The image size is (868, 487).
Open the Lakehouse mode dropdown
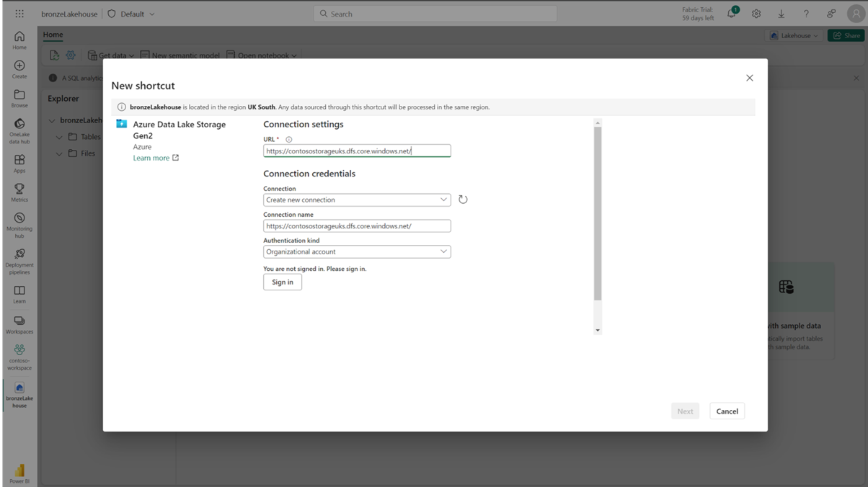tap(794, 35)
